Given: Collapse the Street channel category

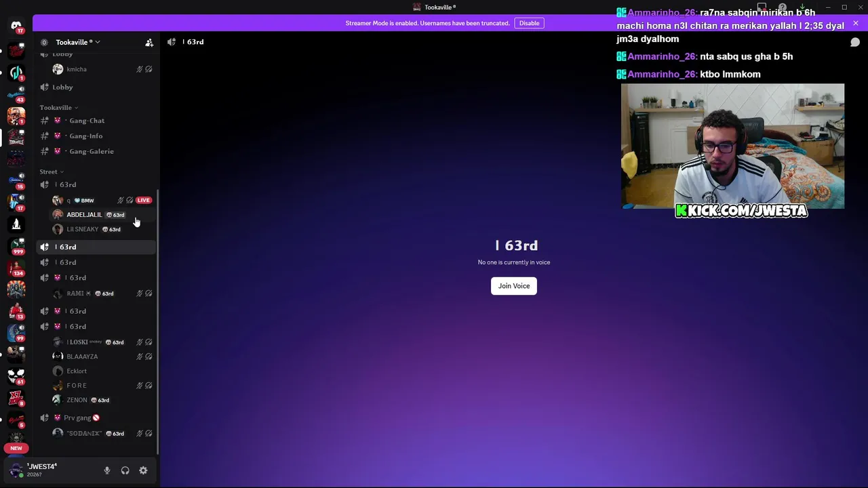Looking at the screenshot, I should pyautogui.click(x=52, y=171).
